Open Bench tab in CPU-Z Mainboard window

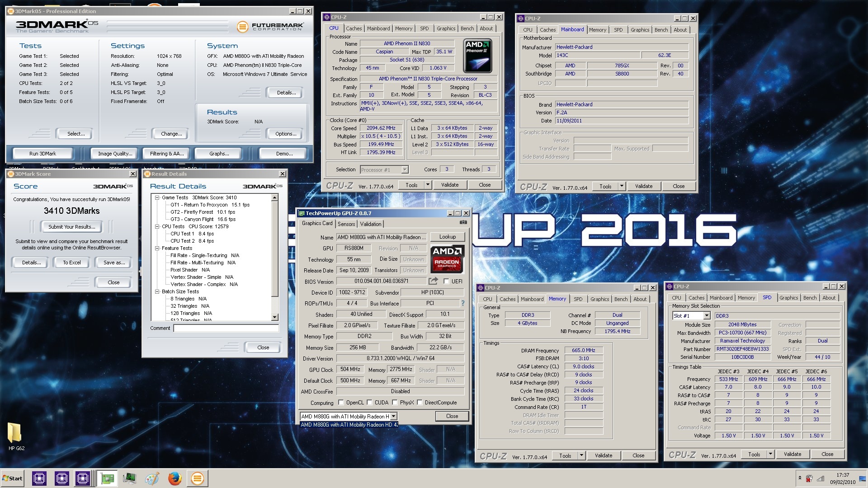click(661, 30)
